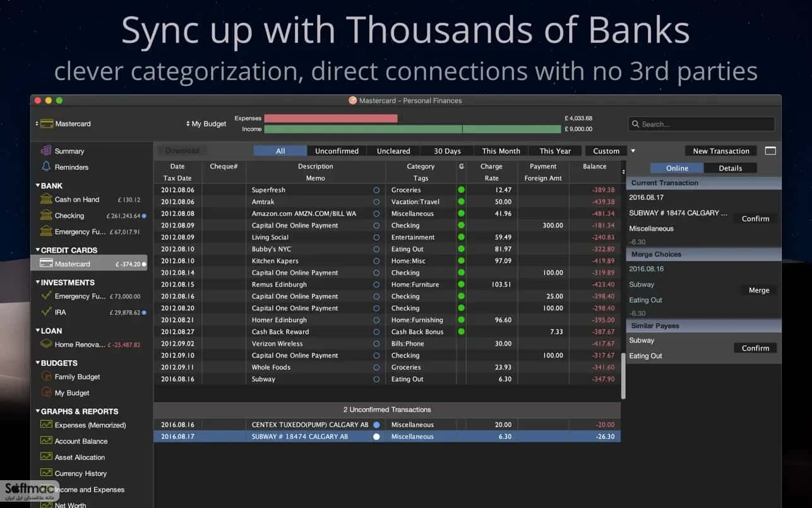Select the Home Renovation loan icon
Viewport: 812px width, 508px height.
46,344
